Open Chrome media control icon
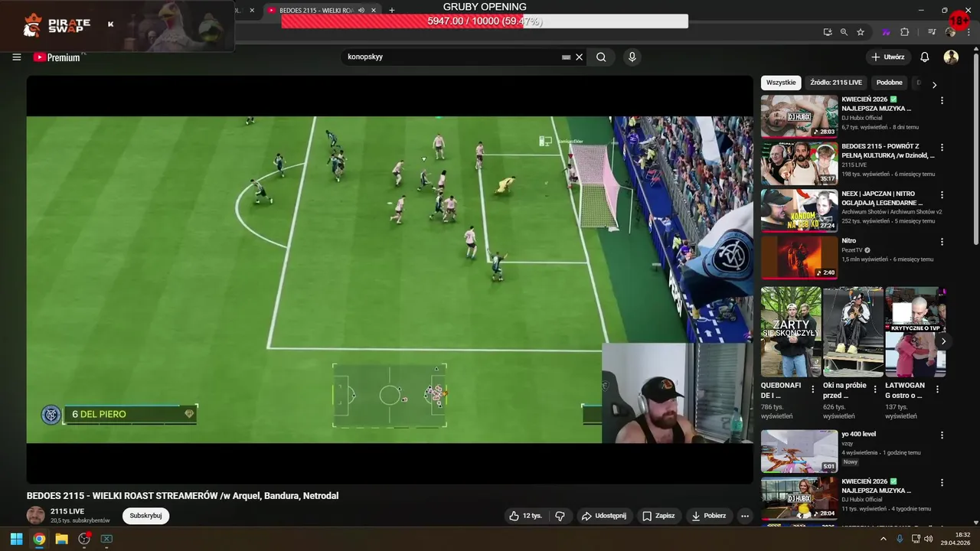The image size is (980, 551). tap(932, 32)
